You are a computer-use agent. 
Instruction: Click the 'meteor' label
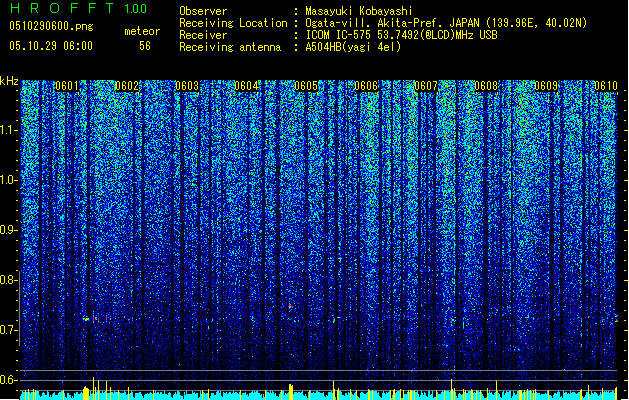click(142, 31)
